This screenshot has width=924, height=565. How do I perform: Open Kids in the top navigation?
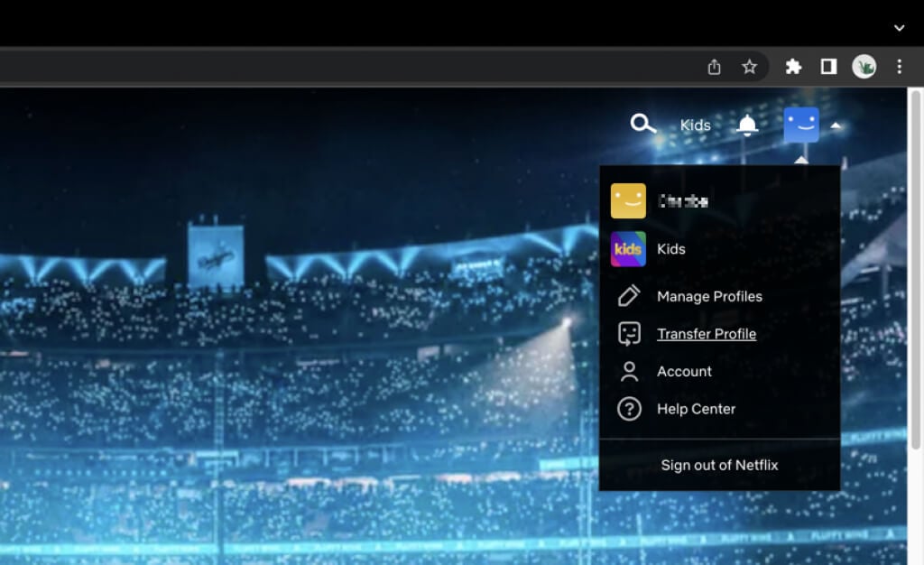coord(695,125)
